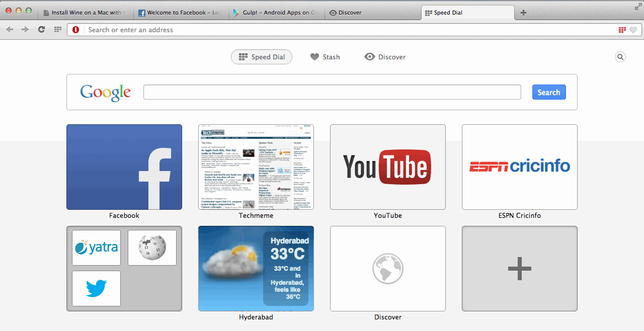Click the ESPN Cricinfo label under its tile
The image size is (644, 331).
click(x=520, y=215)
